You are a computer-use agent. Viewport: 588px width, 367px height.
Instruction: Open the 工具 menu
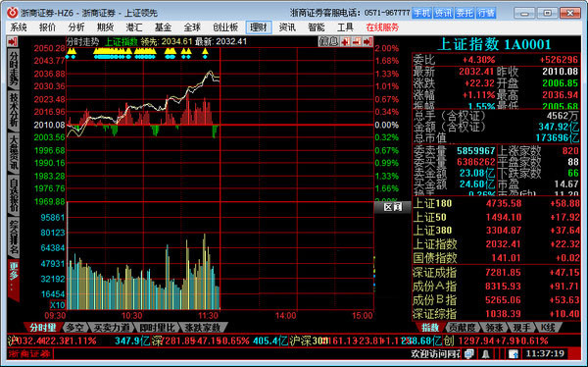(x=345, y=27)
